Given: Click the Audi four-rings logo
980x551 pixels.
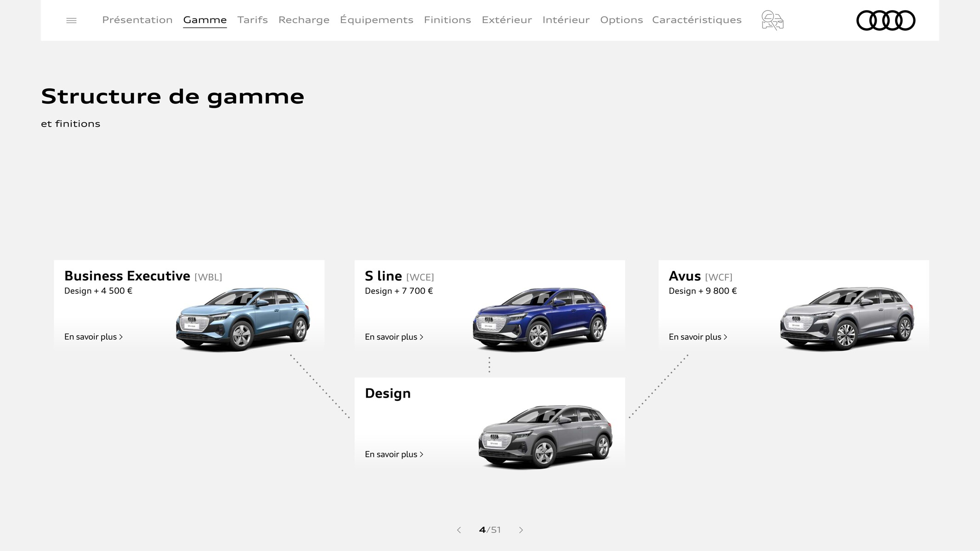Looking at the screenshot, I should click(x=886, y=20).
